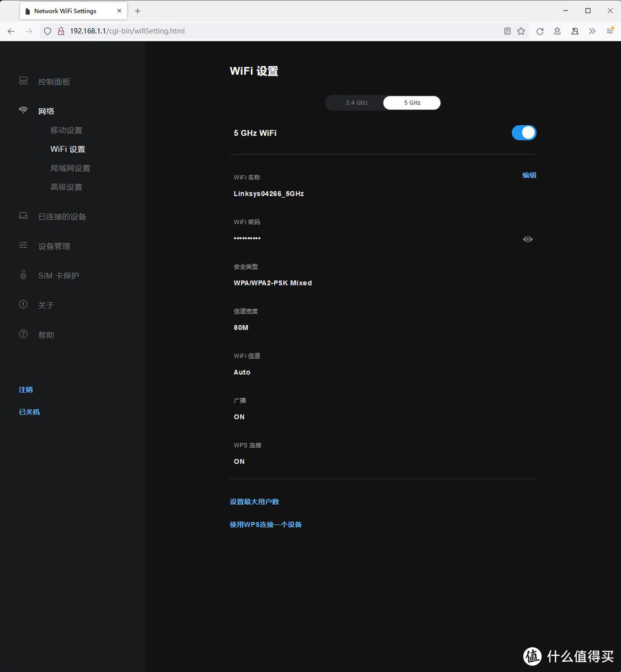Click the ON value under 广播
The width and height of the screenshot is (621, 672).
pos(239,417)
